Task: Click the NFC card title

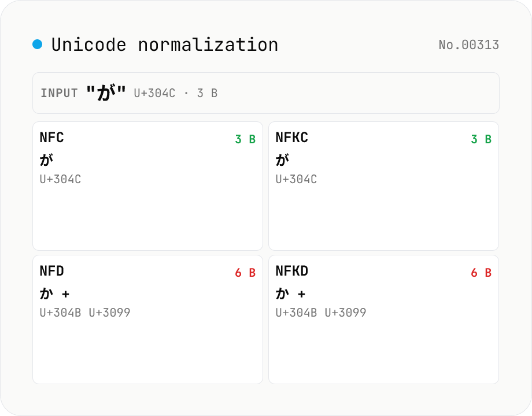Action: point(51,138)
